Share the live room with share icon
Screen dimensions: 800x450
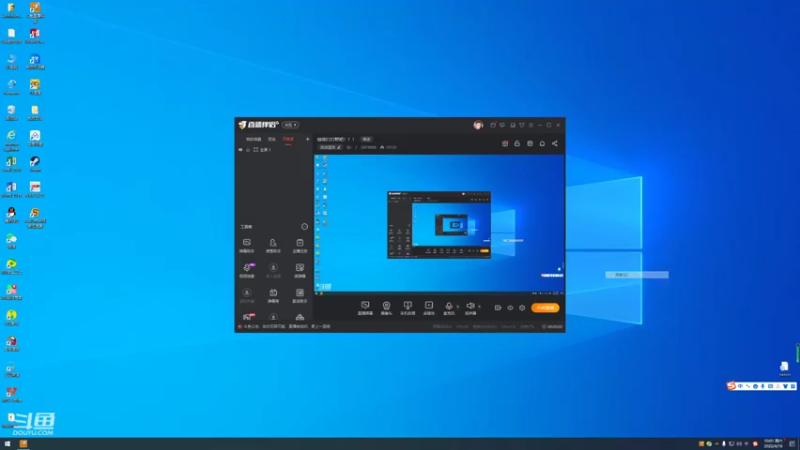555,144
